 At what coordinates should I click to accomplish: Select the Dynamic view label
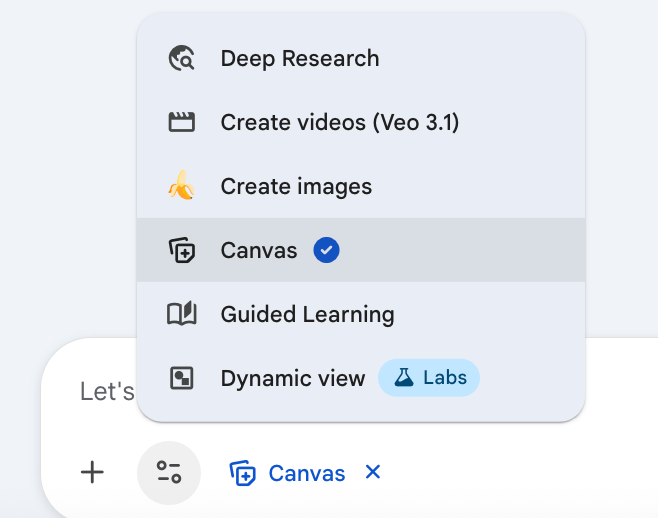point(293,379)
